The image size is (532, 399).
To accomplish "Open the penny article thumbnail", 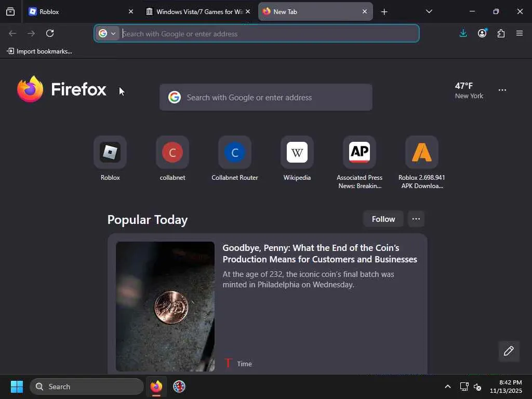I will point(165,307).
